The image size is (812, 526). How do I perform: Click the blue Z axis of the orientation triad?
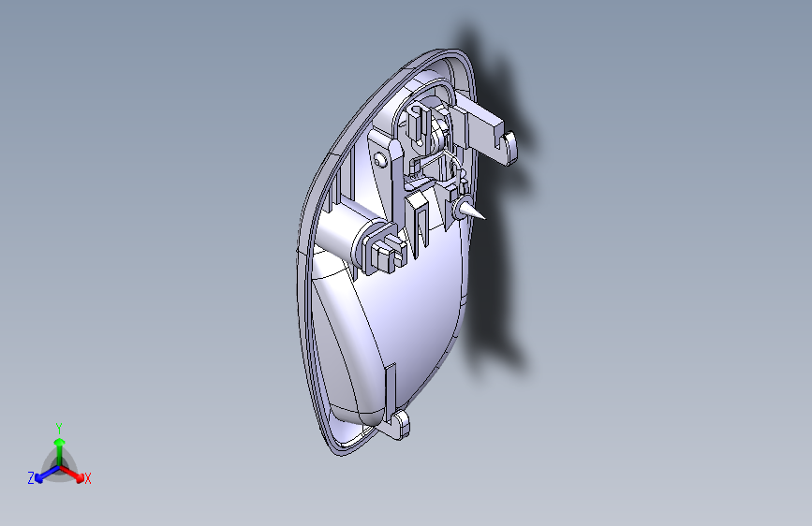tap(47, 475)
